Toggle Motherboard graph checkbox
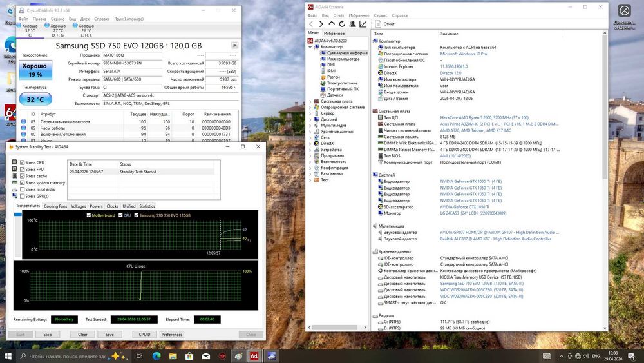 (89, 215)
